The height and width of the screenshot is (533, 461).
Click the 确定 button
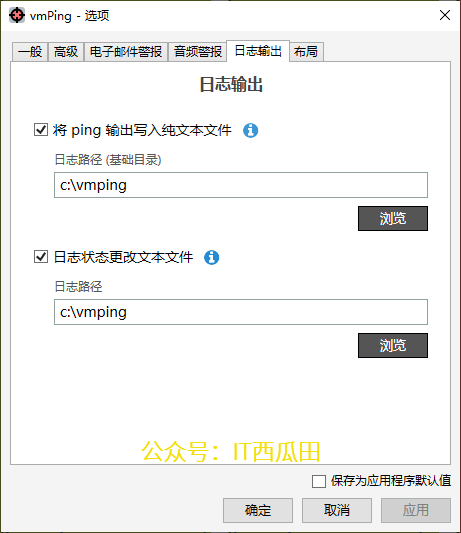[258, 510]
